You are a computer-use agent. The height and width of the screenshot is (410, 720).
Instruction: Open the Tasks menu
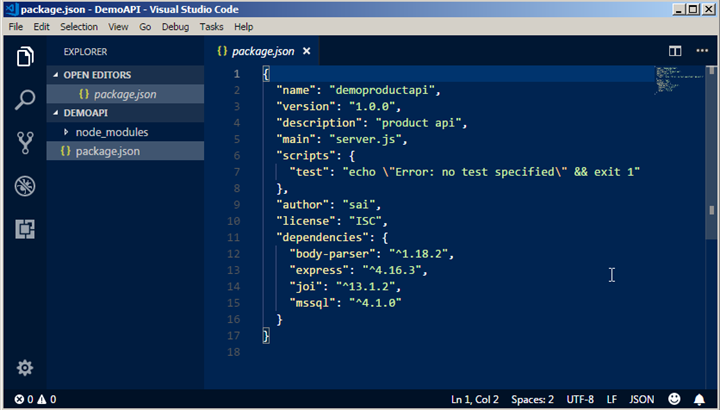pyautogui.click(x=211, y=27)
